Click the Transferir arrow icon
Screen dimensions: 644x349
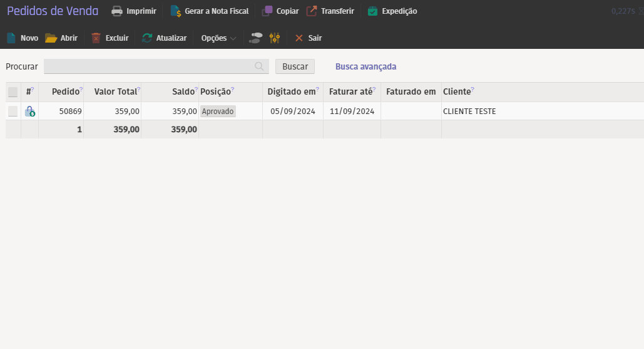click(312, 11)
